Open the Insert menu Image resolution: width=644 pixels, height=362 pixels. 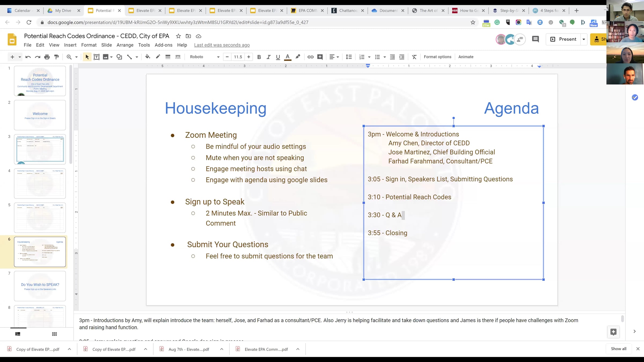coord(70,45)
